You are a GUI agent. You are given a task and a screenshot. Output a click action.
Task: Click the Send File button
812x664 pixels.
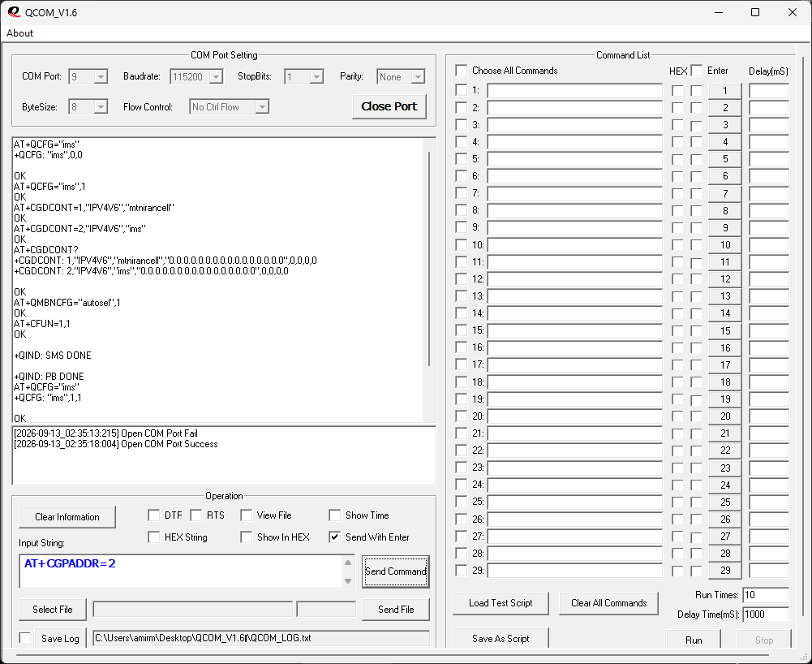click(x=396, y=610)
